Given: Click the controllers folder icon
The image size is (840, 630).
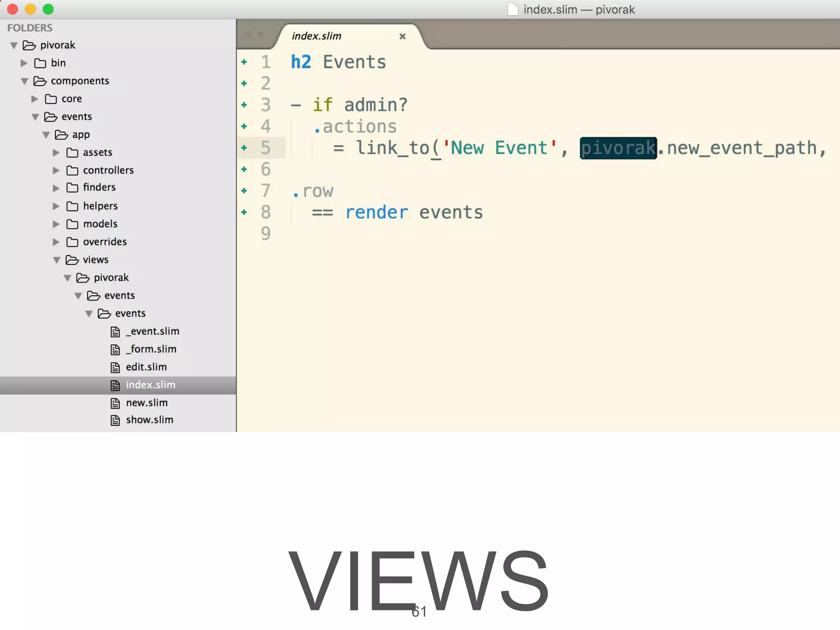Looking at the screenshot, I should pos(72,170).
